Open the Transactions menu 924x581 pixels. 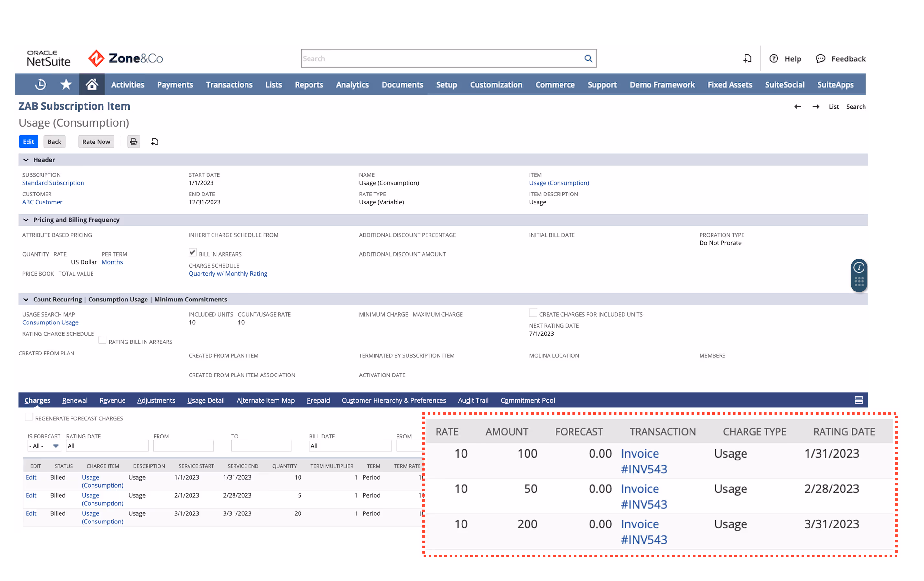[x=229, y=84]
